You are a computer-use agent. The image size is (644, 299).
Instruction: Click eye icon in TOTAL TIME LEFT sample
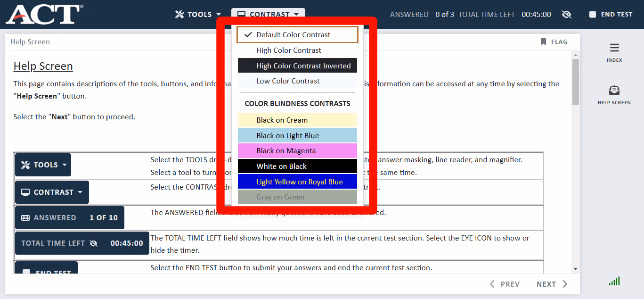click(93, 243)
